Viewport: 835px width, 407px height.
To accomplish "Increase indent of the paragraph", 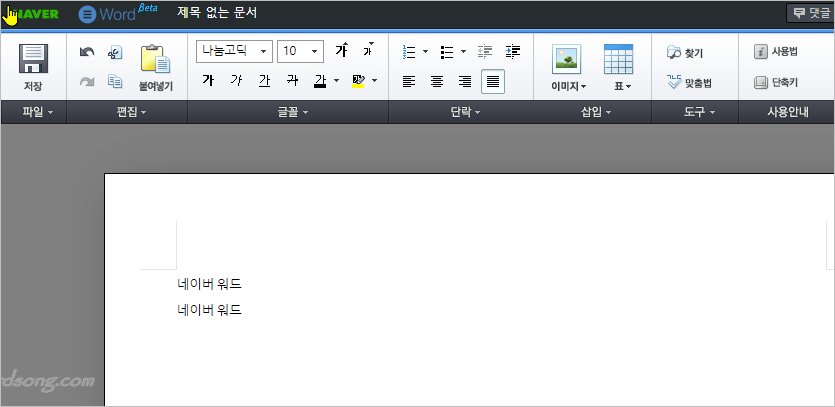I will 514,51.
